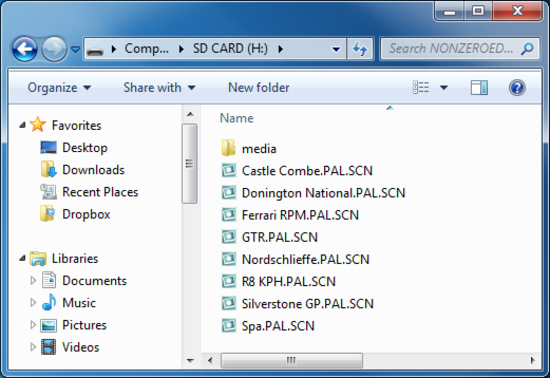Image resolution: width=550 pixels, height=378 pixels.
Task: Expand the arrow after SD CARD (H:)
Action: [x=280, y=49]
